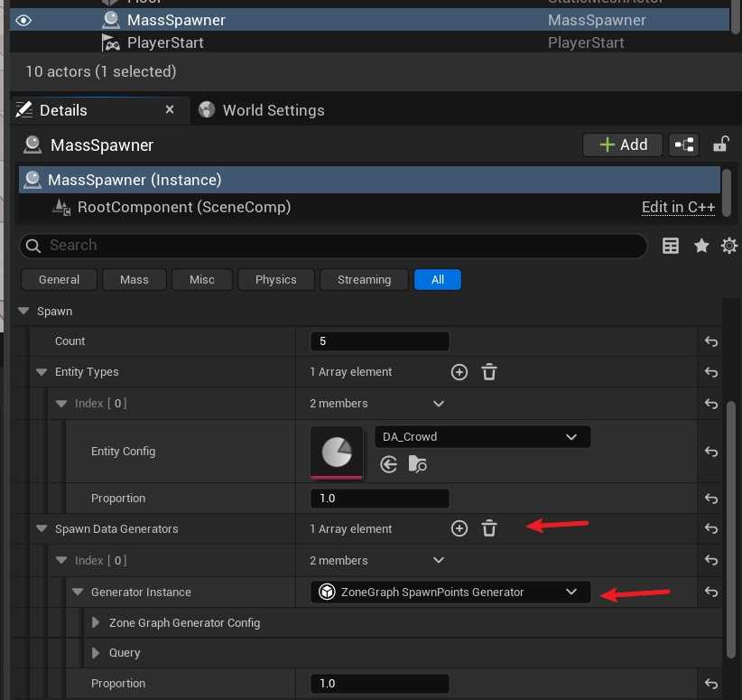The height and width of the screenshot is (700, 742).
Task: Click the Count value field
Action: [379, 341]
